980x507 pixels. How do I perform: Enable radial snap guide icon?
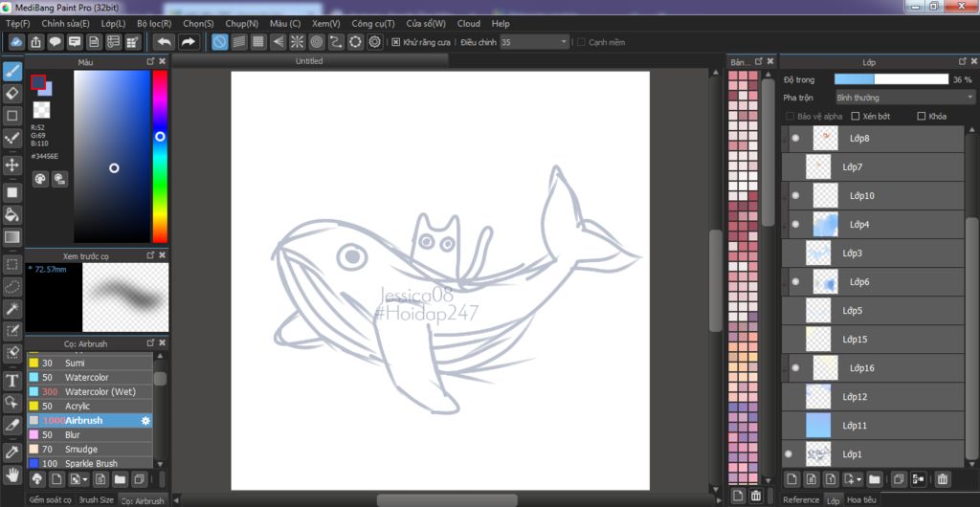(x=297, y=42)
